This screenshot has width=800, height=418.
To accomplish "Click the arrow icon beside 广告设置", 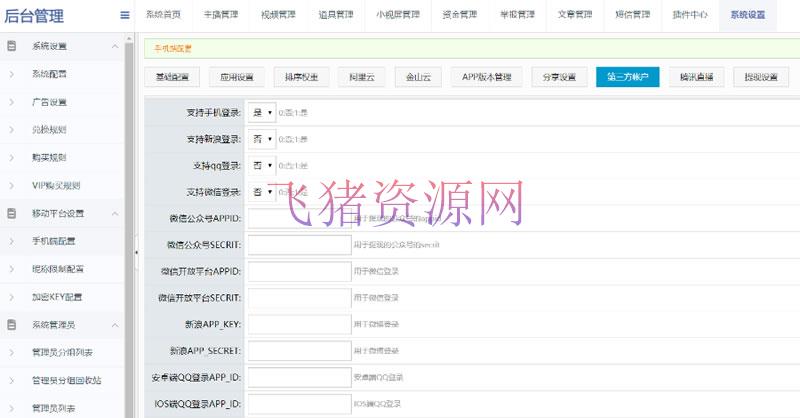I will pos(11,101).
